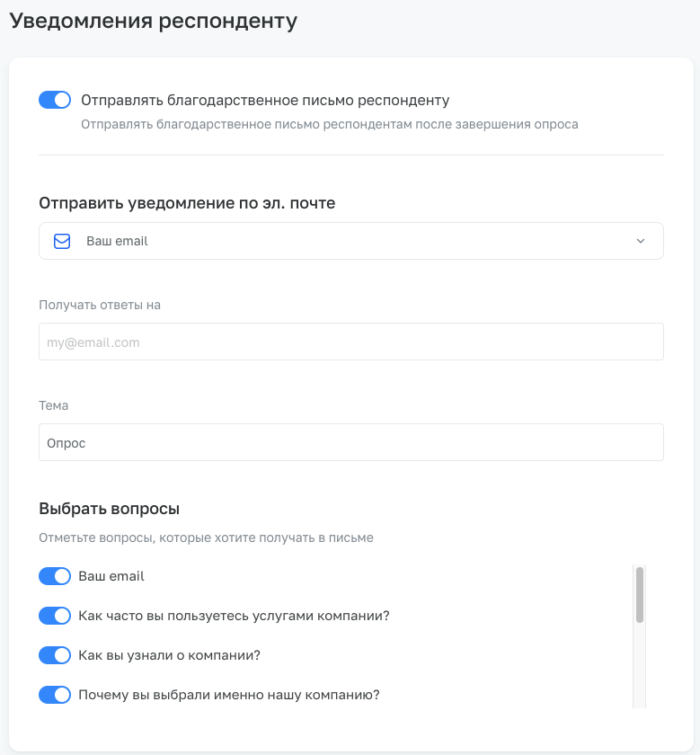Screen dimensions: 700x755
Task: Grab the questions list scrollbar thumb
Action: [640, 593]
